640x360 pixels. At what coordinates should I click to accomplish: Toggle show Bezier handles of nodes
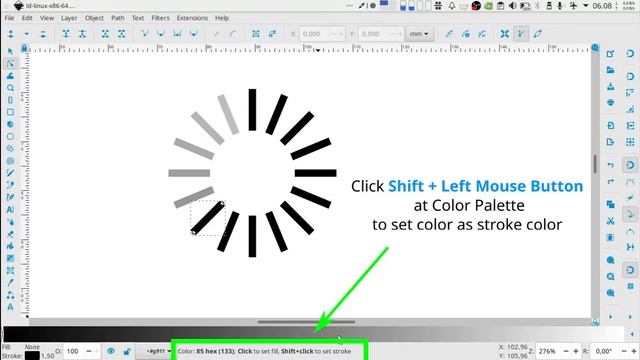click(521, 34)
